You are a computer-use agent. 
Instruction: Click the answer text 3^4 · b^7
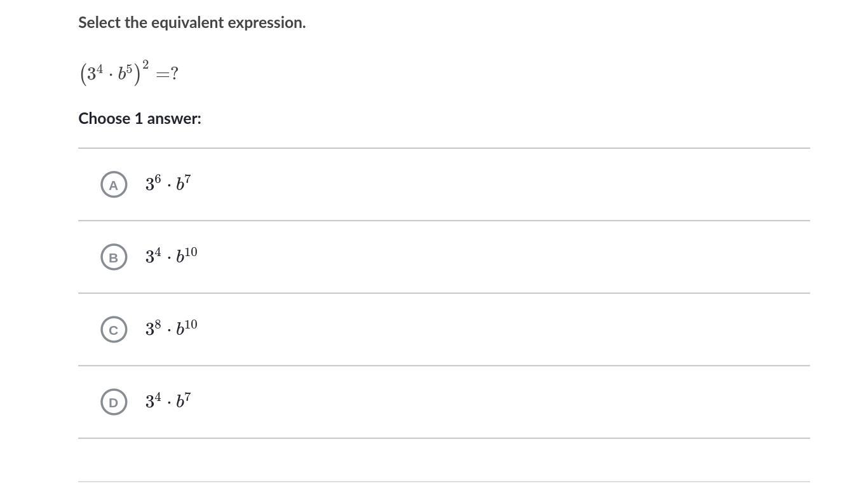[x=168, y=401]
